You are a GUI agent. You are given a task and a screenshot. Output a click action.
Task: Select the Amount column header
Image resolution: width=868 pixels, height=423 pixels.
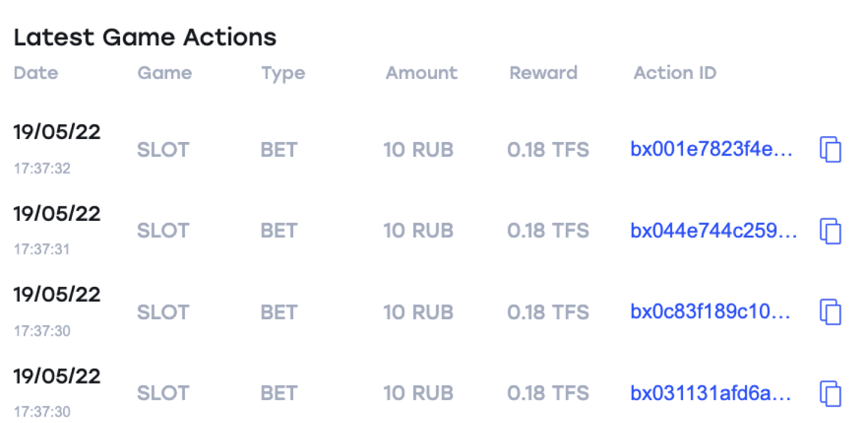tap(422, 73)
